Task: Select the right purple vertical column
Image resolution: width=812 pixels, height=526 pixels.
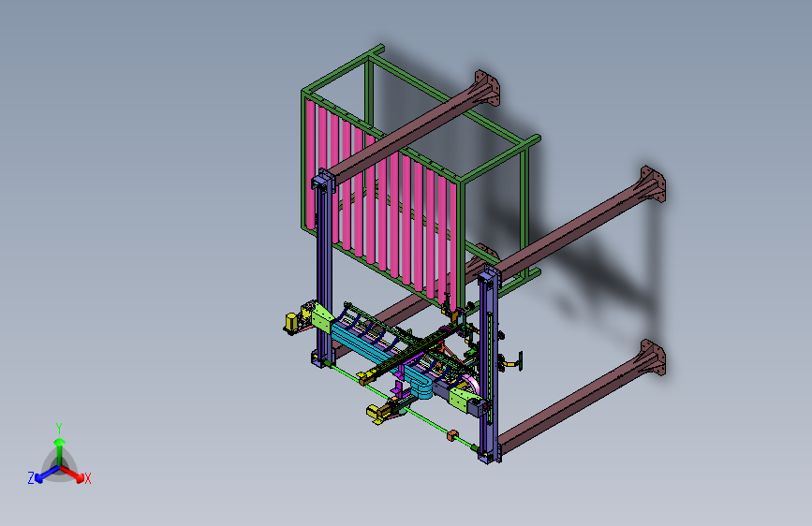Action: (x=488, y=365)
